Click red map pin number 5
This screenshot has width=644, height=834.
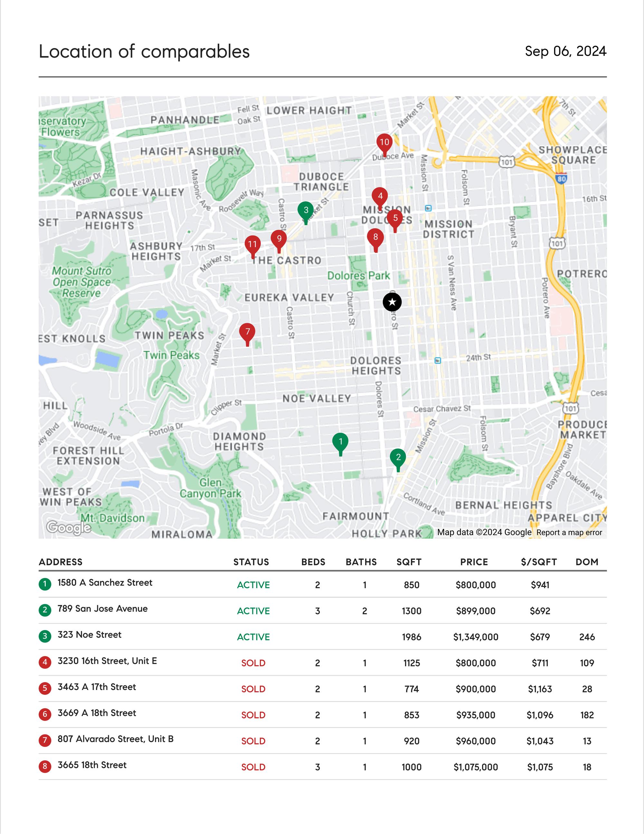point(395,218)
